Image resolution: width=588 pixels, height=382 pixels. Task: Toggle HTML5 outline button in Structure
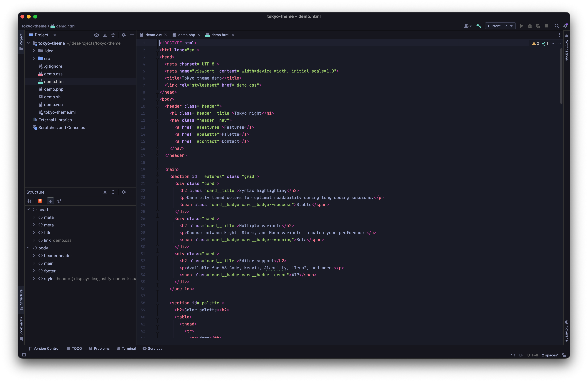(x=40, y=201)
